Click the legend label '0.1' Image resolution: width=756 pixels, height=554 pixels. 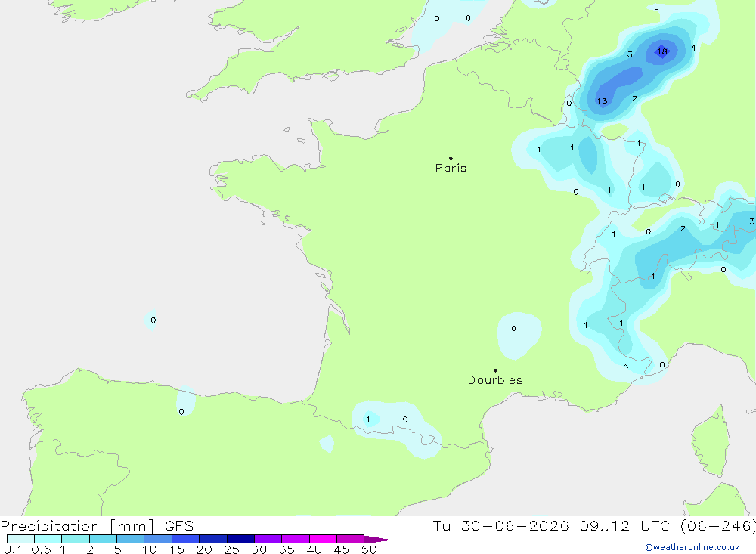(13, 549)
